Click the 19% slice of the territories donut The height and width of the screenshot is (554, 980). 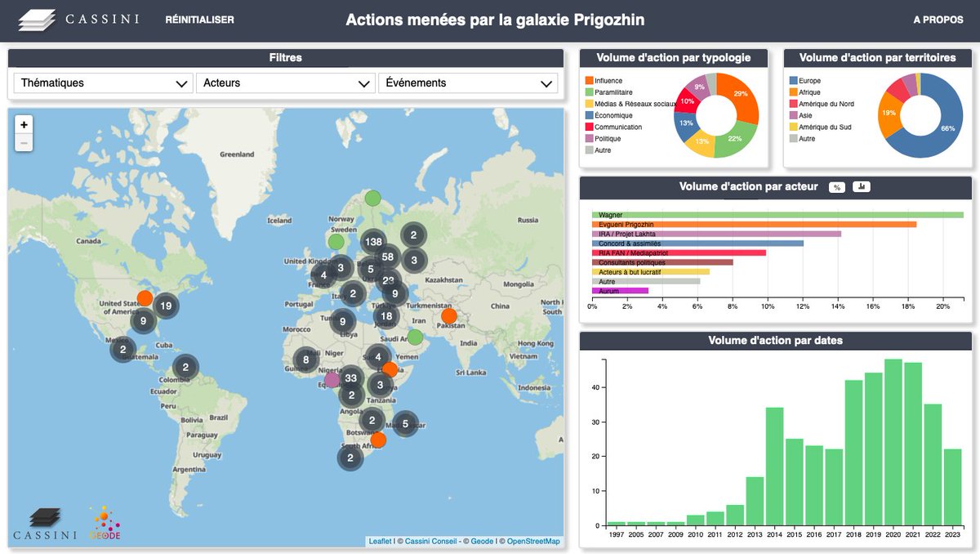pyautogui.click(x=888, y=113)
